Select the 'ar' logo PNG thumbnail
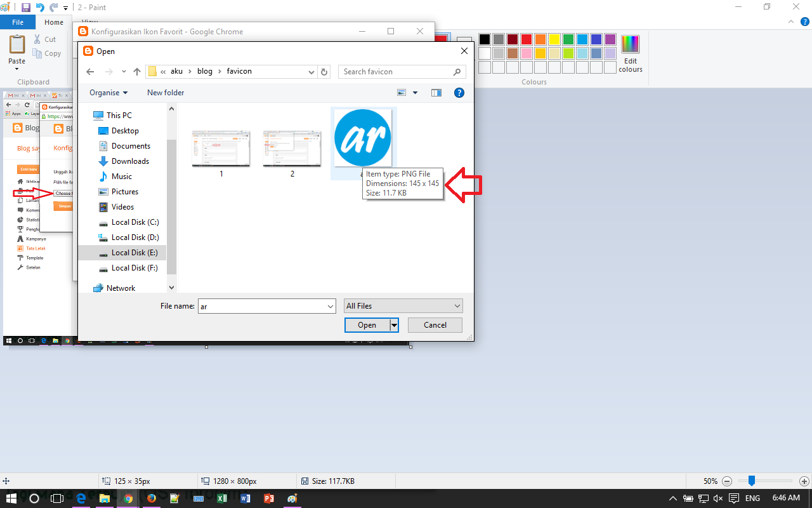This screenshot has height=508, width=812. click(362, 138)
